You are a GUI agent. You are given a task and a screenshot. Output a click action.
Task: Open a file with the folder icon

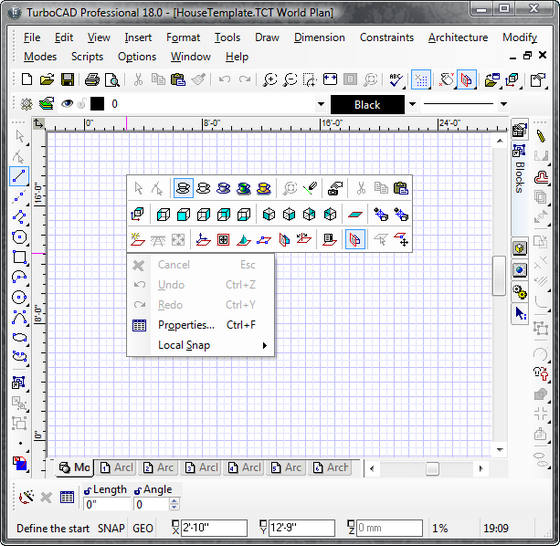[x=47, y=80]
